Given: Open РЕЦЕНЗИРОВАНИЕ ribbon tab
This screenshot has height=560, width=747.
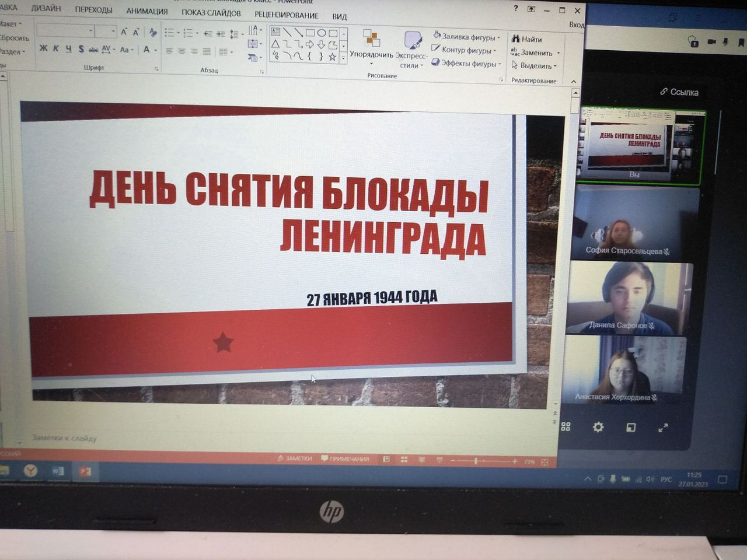Looking at the screenshot, I should coord(287,15).
